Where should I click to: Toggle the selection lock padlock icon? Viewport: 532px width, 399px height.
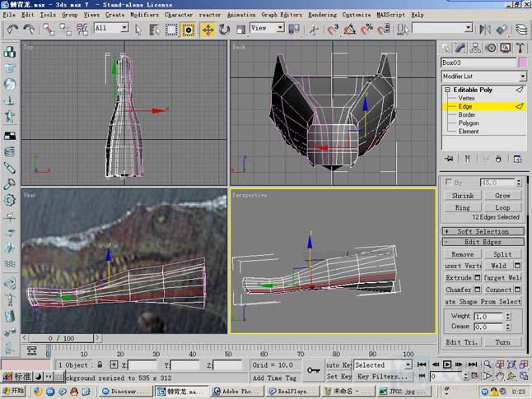coord(100,364)
